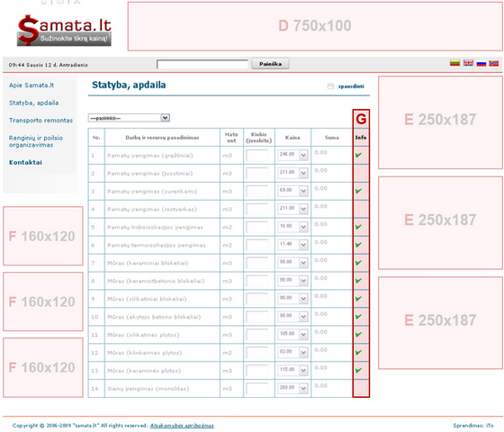Select the English flag icon

[x=468, y=63]
